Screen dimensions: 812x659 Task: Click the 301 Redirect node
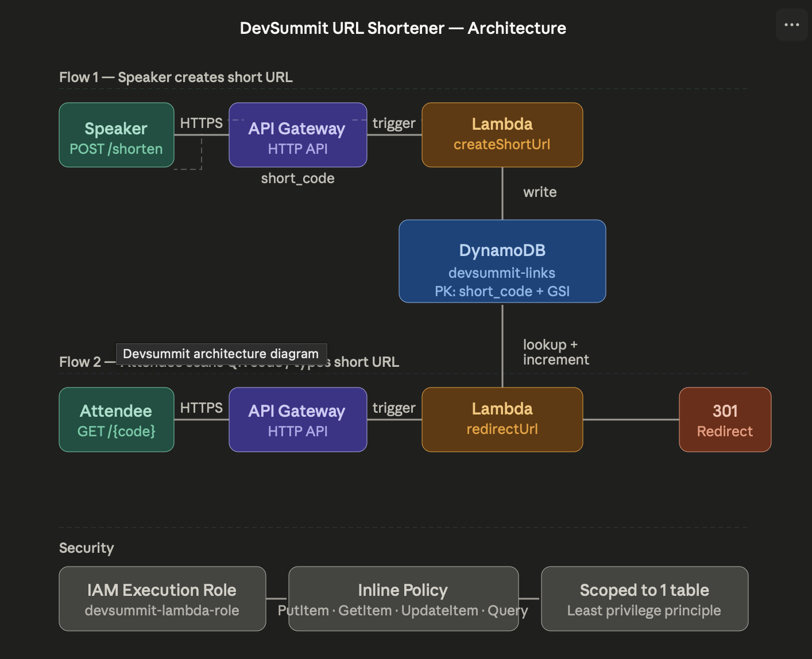coord(725,420)
